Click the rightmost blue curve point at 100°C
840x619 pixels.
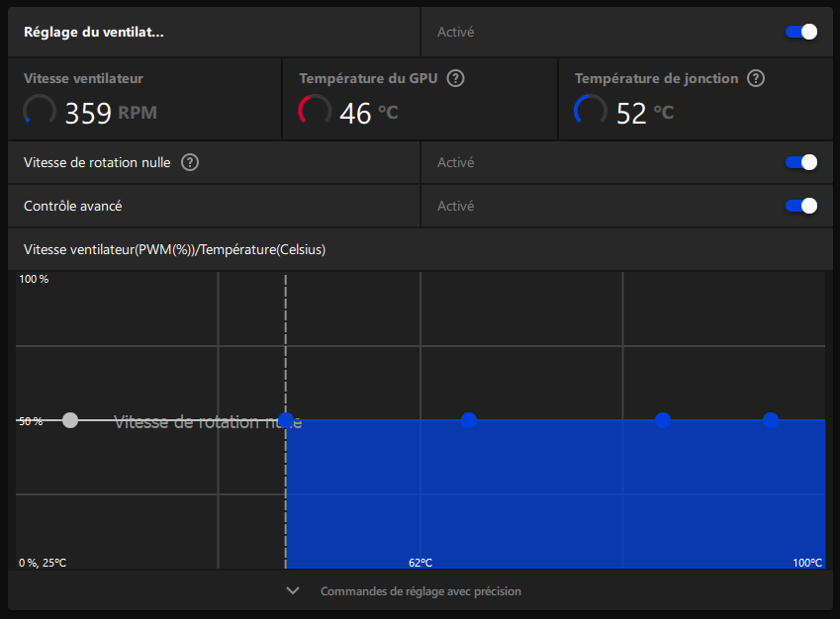click(771, 419)
